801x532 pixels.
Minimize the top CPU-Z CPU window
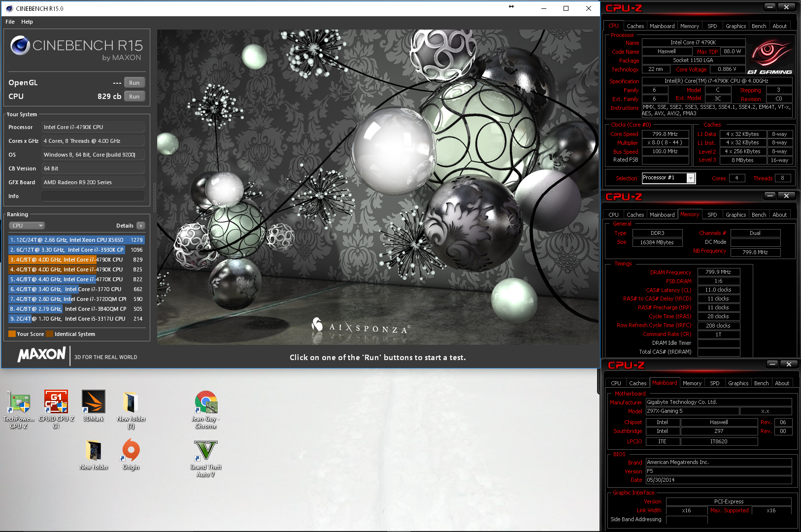click(770, 7)
